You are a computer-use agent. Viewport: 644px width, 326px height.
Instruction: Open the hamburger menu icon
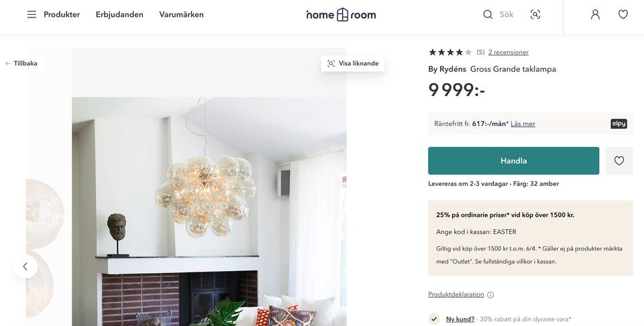coord(32,14)
